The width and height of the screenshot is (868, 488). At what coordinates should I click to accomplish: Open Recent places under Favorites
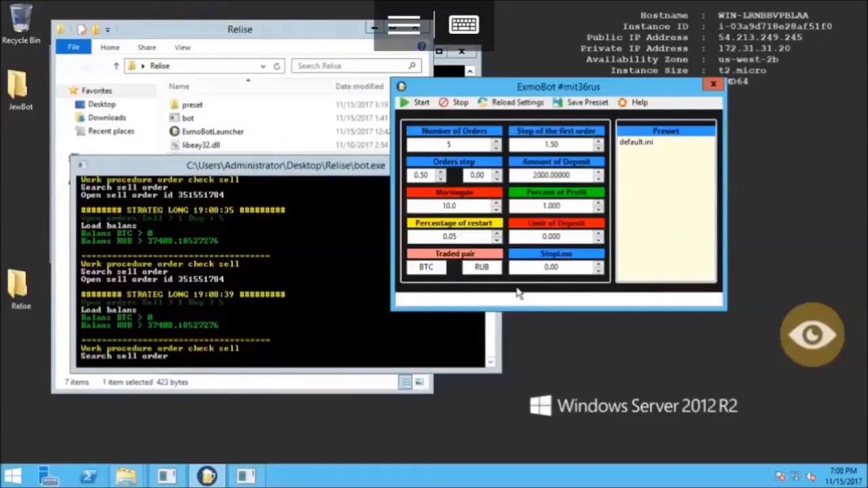tap(111, 131)
